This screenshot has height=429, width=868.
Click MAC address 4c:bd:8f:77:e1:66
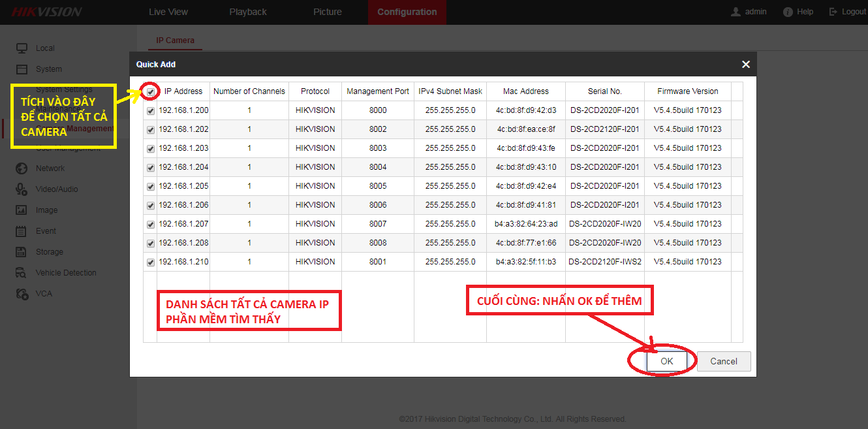pyautogui.click(x=526, y=243)
